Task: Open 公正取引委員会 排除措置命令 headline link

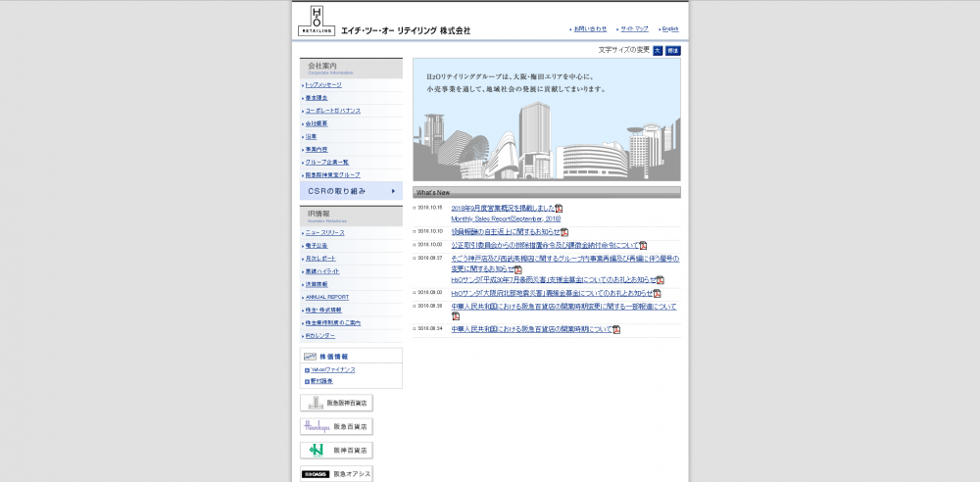Action: pos(545,246)
